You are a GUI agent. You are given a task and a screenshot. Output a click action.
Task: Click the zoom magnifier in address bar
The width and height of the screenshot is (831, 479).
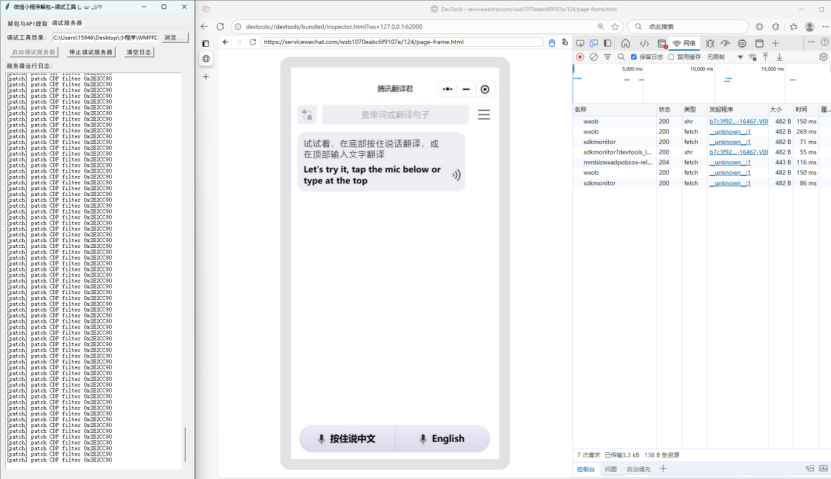(600, 26)
